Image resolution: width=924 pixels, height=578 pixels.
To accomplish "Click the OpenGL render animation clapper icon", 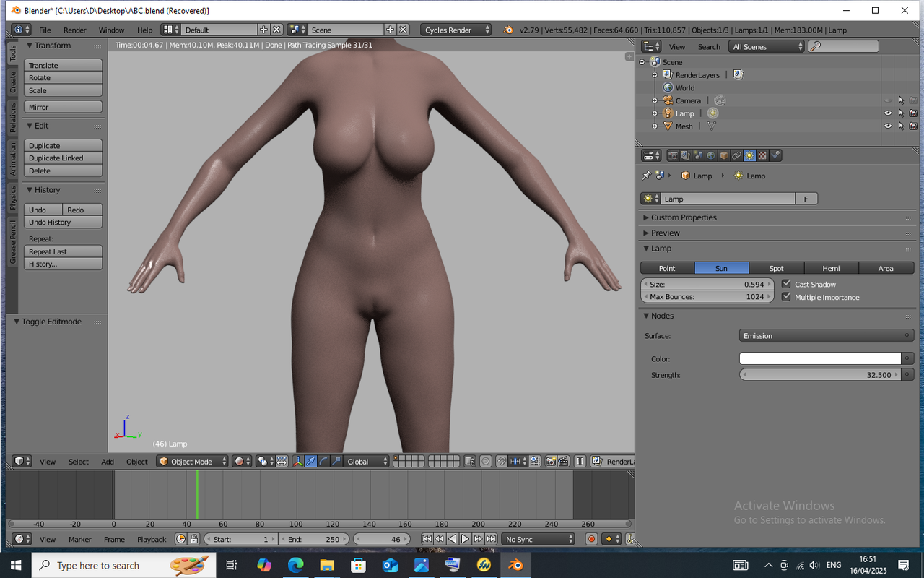I will pos(563,461).
